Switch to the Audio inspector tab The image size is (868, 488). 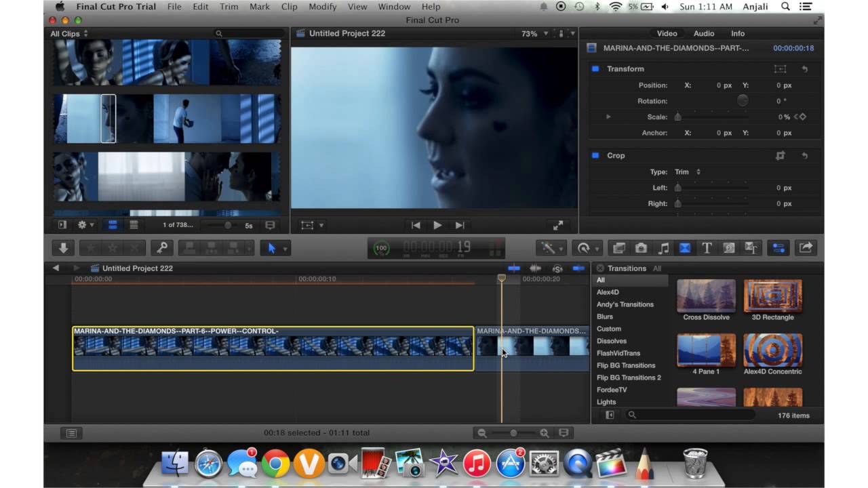coord(704,33)
